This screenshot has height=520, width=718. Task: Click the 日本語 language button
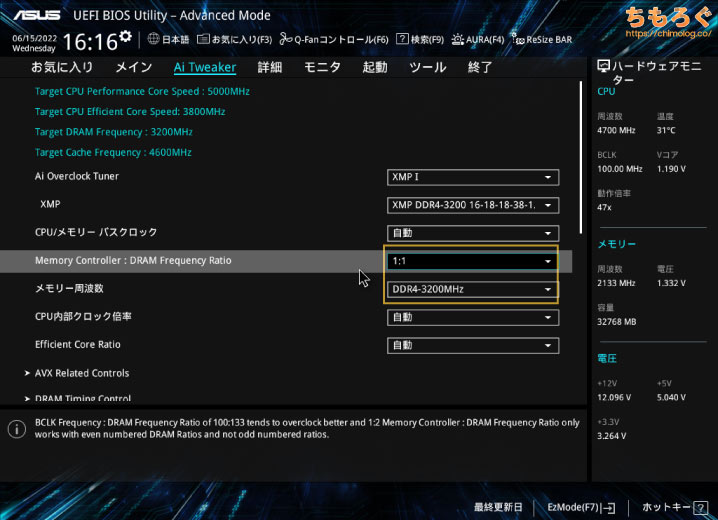coord(175,39)
